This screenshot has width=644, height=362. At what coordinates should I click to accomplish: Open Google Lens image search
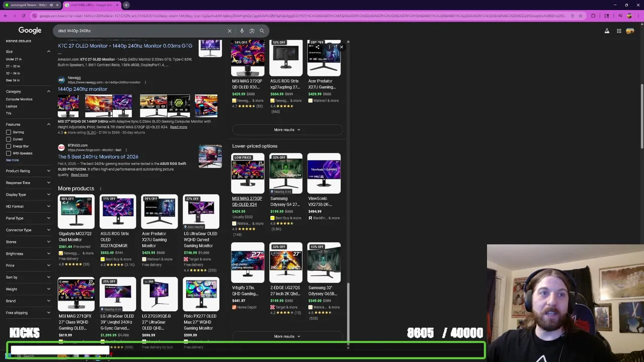click(x=252, y=31)
